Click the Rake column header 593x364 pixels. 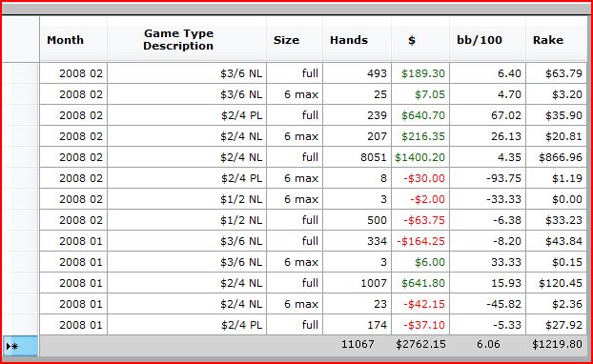click(x=557, y=39)
